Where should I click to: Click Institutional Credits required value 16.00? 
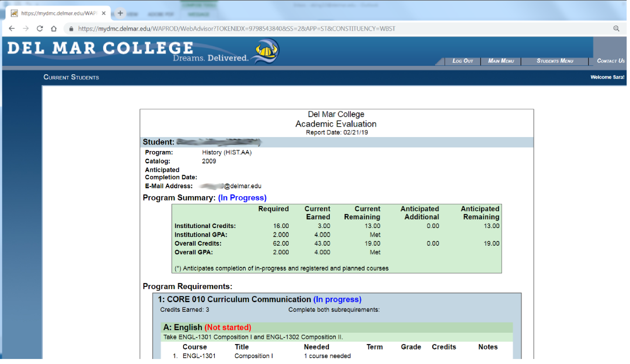click(x=281, y=226)
